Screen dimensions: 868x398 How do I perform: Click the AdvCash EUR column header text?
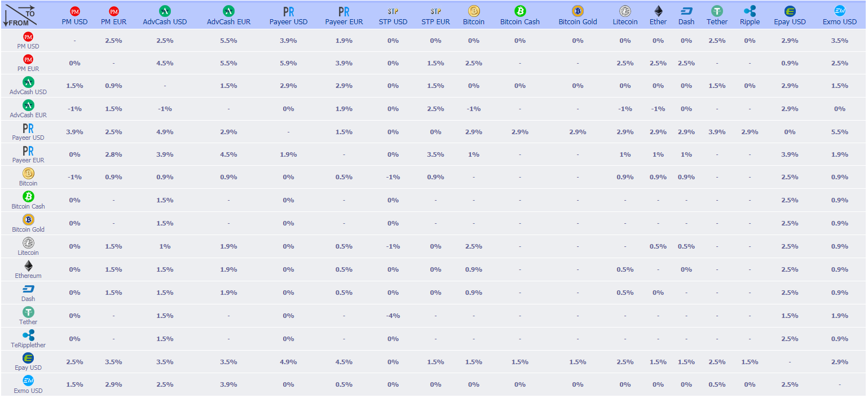228,22
